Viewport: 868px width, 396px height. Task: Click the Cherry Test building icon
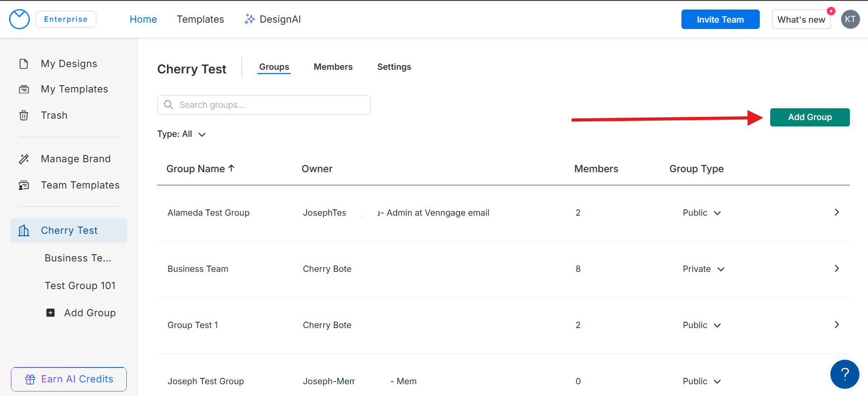pos(24,231)
